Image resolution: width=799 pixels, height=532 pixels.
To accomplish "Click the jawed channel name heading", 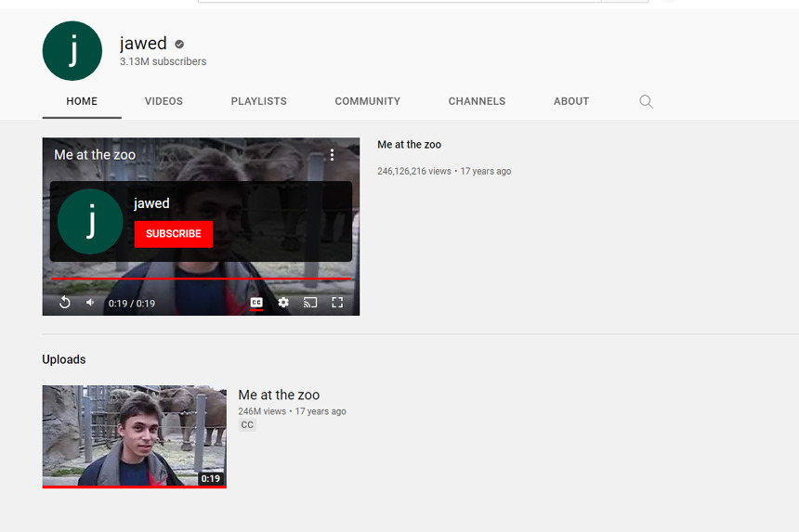I will coord(143,44).
